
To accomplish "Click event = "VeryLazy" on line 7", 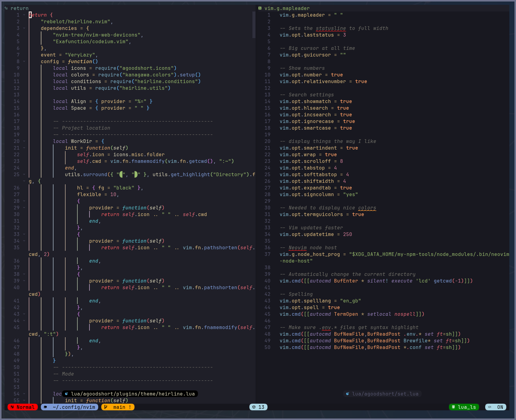I will point(68,55).
